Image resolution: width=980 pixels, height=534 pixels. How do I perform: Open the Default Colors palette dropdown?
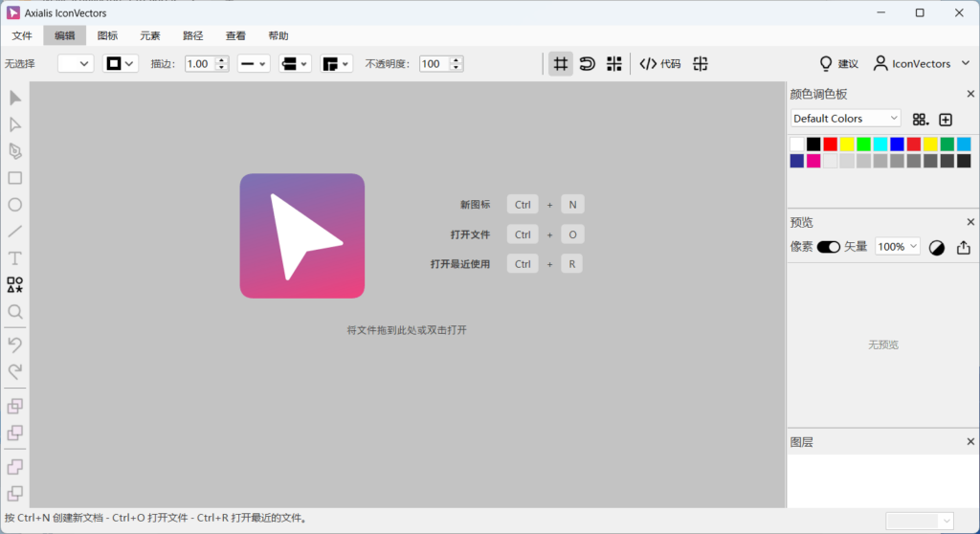click(x=846, y=118)
